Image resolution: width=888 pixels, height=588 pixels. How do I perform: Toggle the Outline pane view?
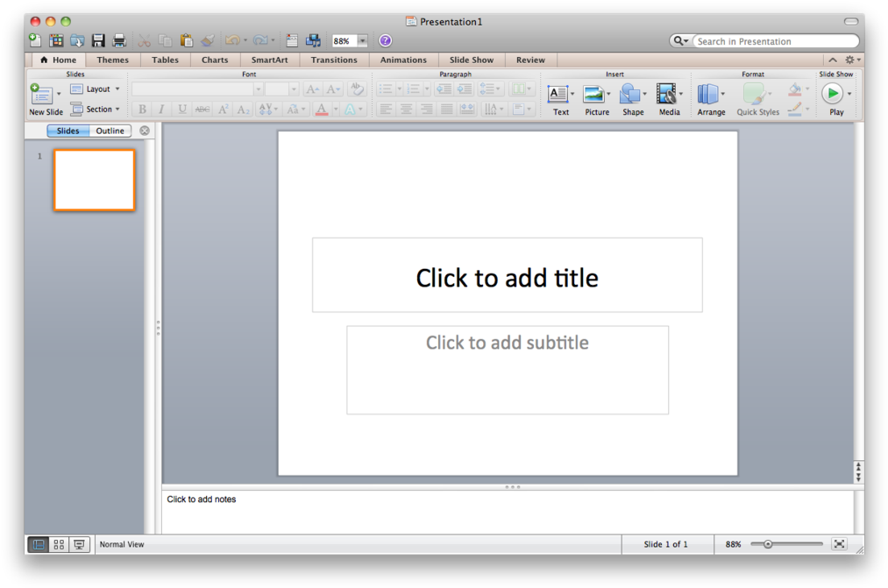coord(110,131)
